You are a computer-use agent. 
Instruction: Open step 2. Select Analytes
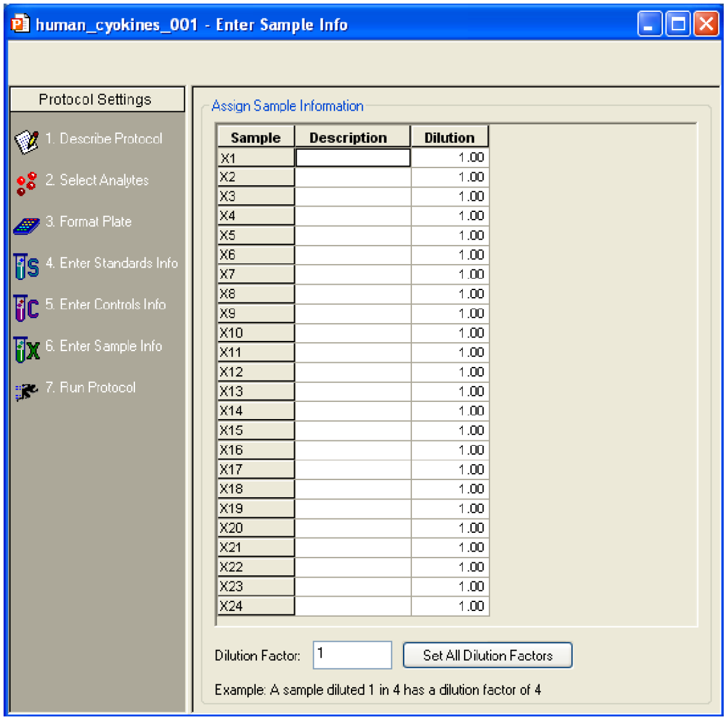97,180
